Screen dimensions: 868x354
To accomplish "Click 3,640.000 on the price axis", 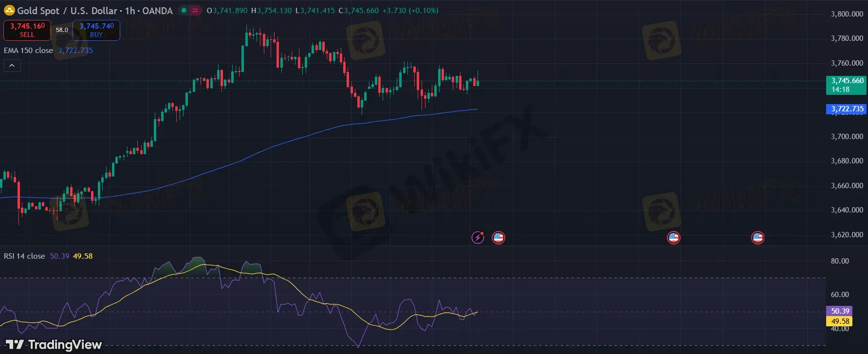I will tap(847, 210).
